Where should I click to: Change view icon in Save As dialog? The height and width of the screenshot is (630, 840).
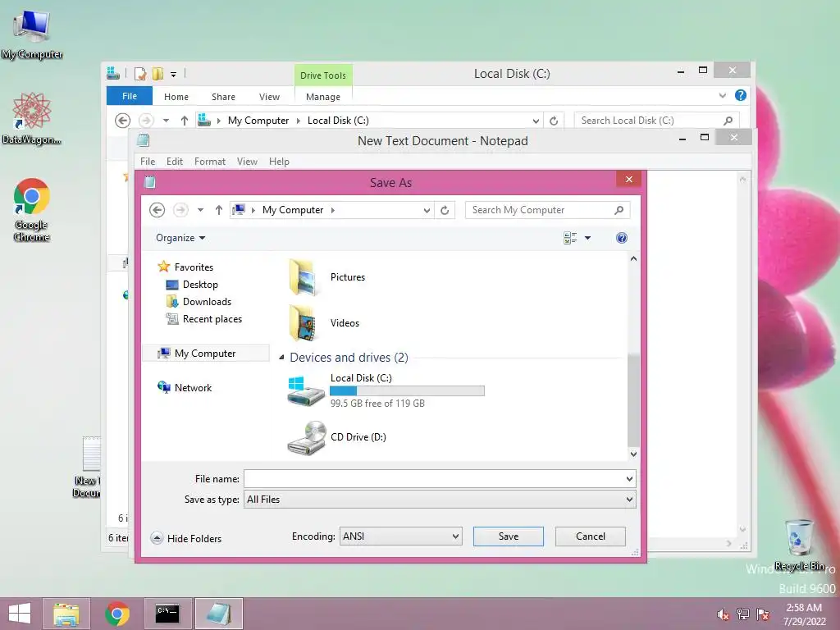pyautogui.click(x=570, y=238)
